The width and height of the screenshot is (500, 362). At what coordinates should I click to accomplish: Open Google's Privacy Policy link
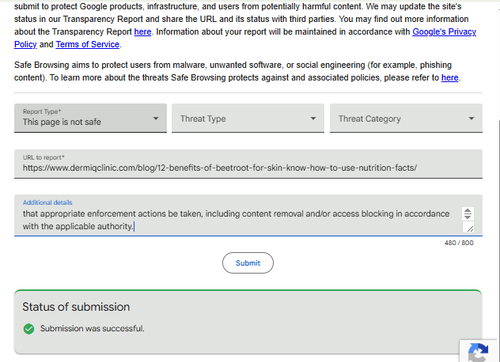pos(444,32)
